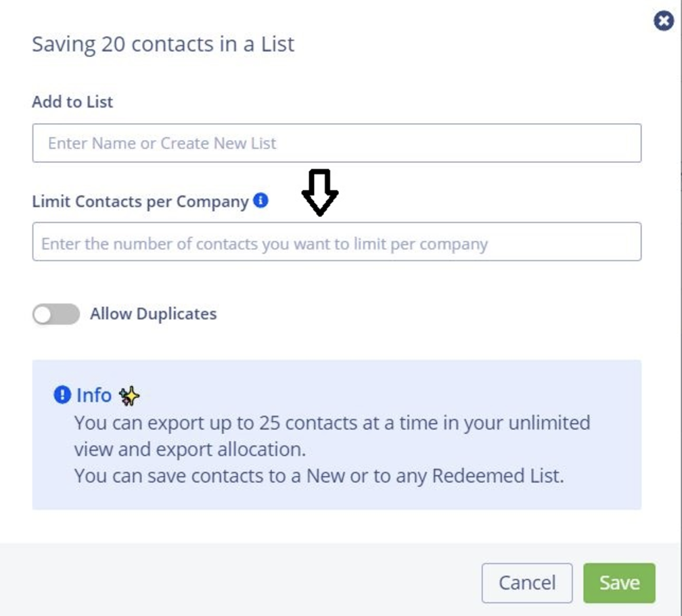Click the export up to 25 contacts text

[332, 423]
